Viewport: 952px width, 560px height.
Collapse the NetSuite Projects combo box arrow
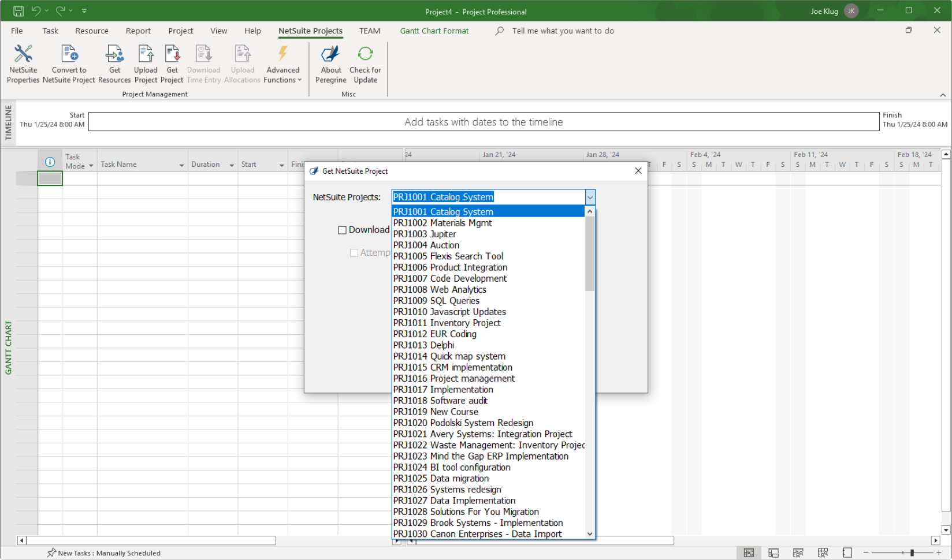pos(590,197)
